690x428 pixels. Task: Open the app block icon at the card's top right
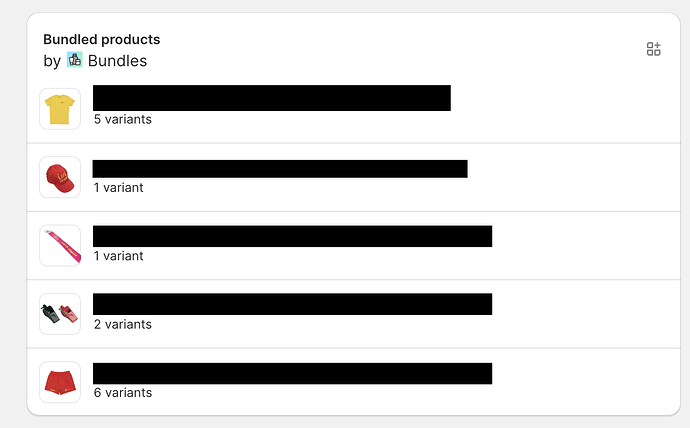pyautogui.click(x=654, y=49)
